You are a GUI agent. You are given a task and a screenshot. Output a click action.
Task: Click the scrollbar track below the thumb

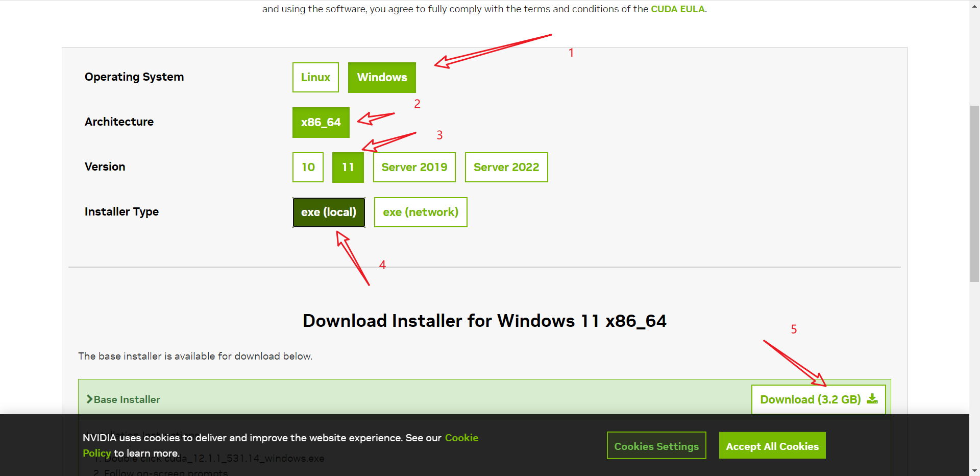tap(974, 373)
